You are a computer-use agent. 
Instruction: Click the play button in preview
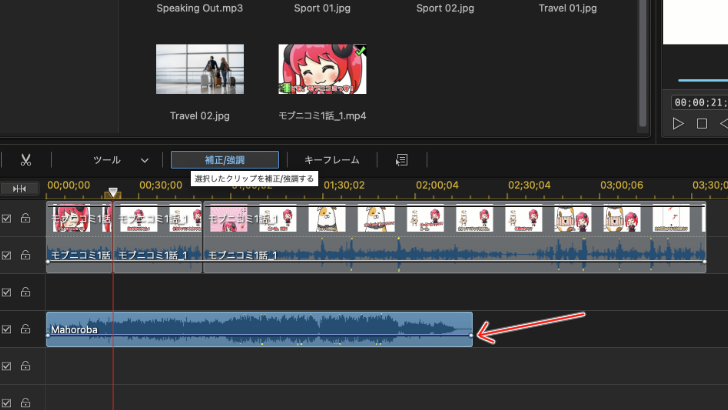(x=678, y=124)
